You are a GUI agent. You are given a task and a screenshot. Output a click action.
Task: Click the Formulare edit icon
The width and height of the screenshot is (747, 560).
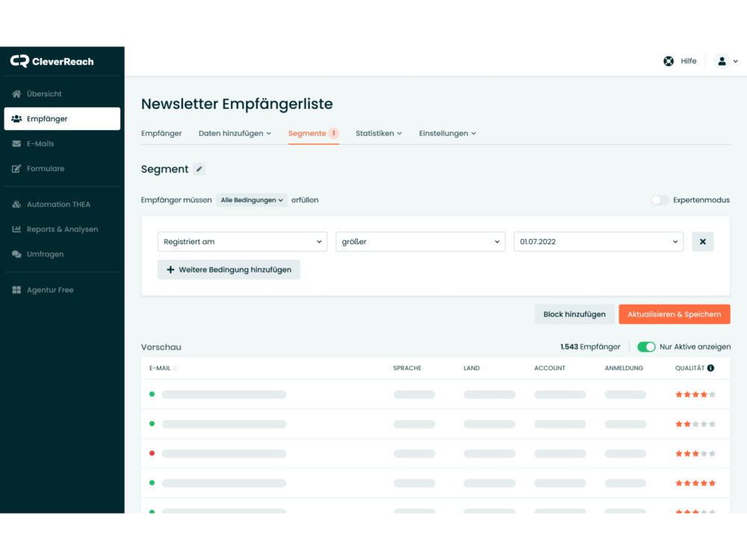tap(16, 169)
